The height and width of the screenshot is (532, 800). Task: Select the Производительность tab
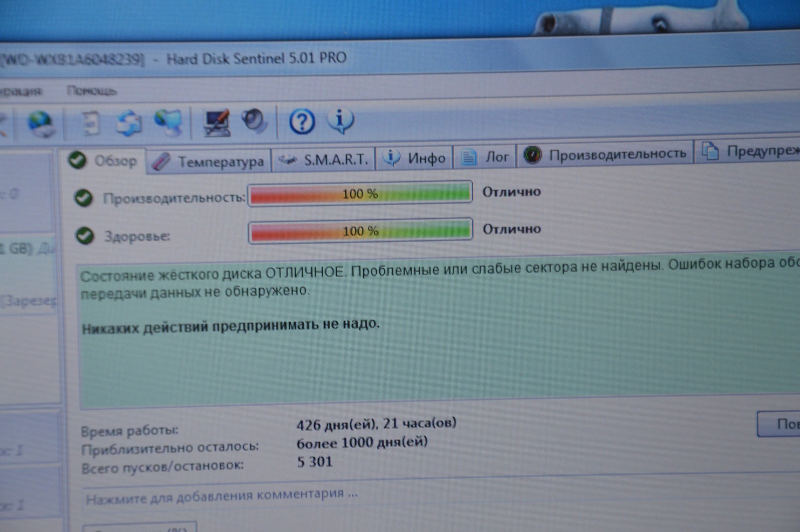[x=605, y=154]
